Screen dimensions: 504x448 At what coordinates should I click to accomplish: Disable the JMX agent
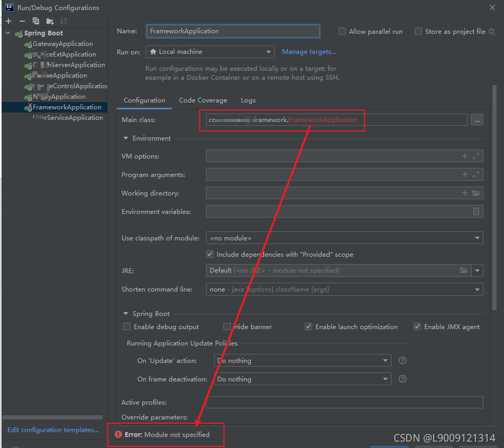click(417, 326)
